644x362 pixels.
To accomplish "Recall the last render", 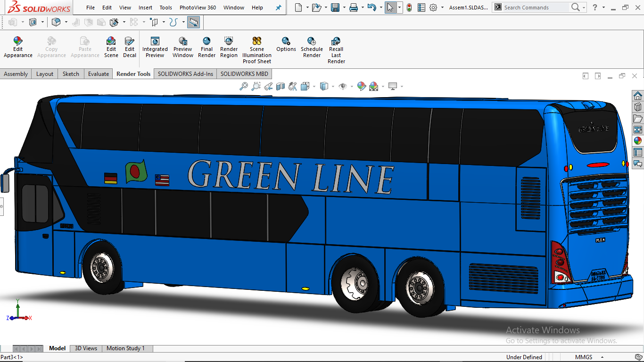I will pos(336,50).
